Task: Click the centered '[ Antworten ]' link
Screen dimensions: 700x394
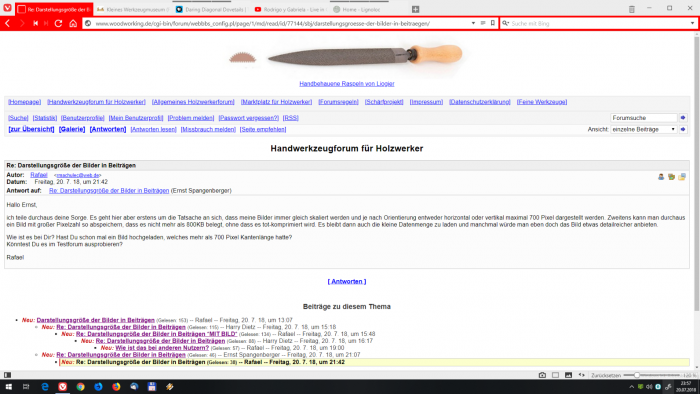Action: pos(347,282)
